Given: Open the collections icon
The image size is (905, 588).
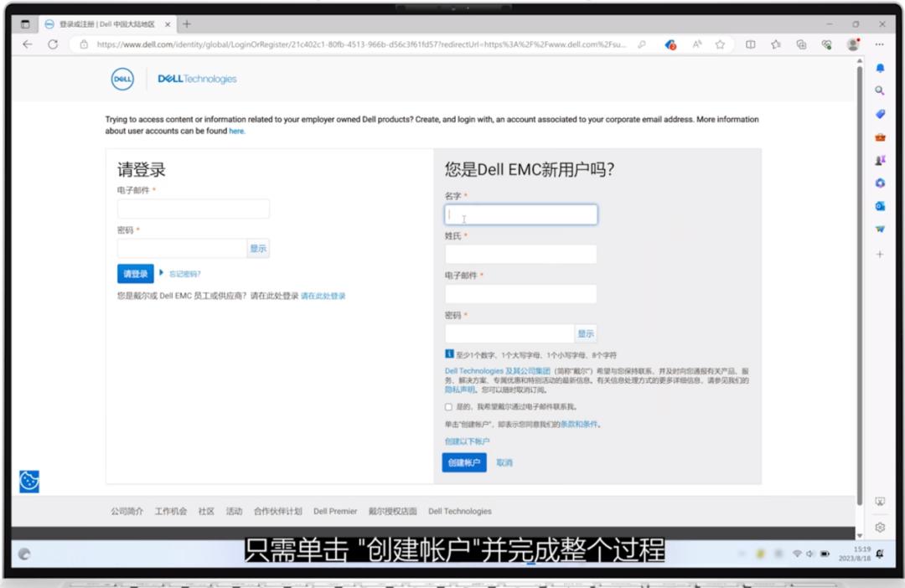Looking at the screenshot, I should pyautogui.click(x=801, y=44).
